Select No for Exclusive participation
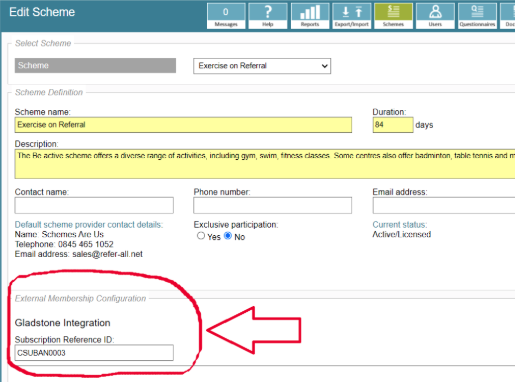Screen dimensions: 515x384 (228, 236)
